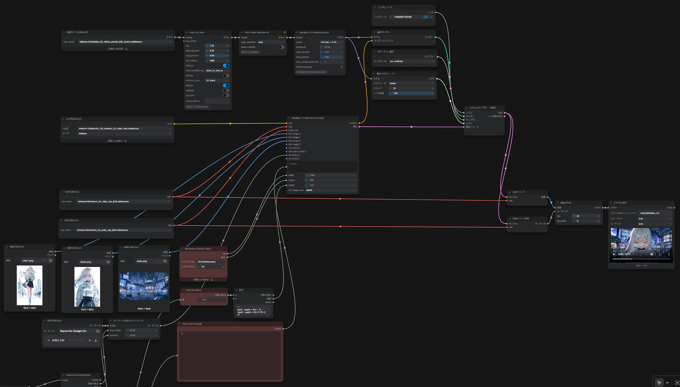Collapse the sampler select node chevron
Viewport: 680px width, 387px height.
pyautogui.click(x=375, y=52)
